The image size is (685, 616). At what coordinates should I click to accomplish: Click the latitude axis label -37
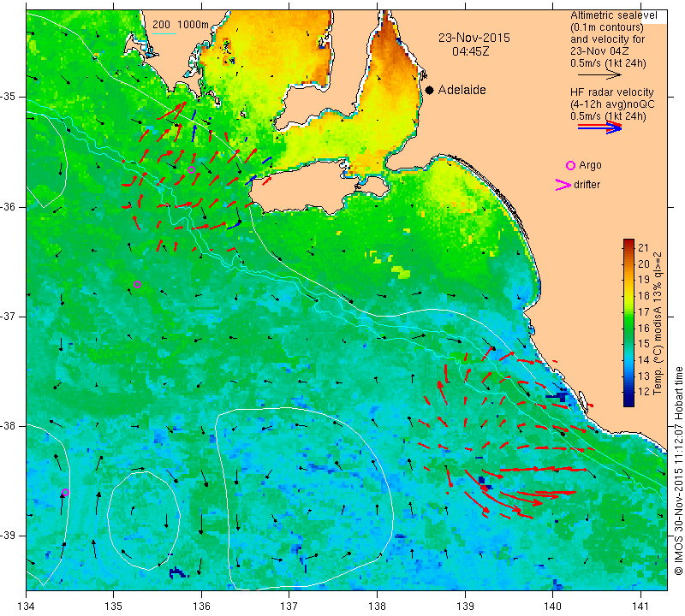(9, 316)
